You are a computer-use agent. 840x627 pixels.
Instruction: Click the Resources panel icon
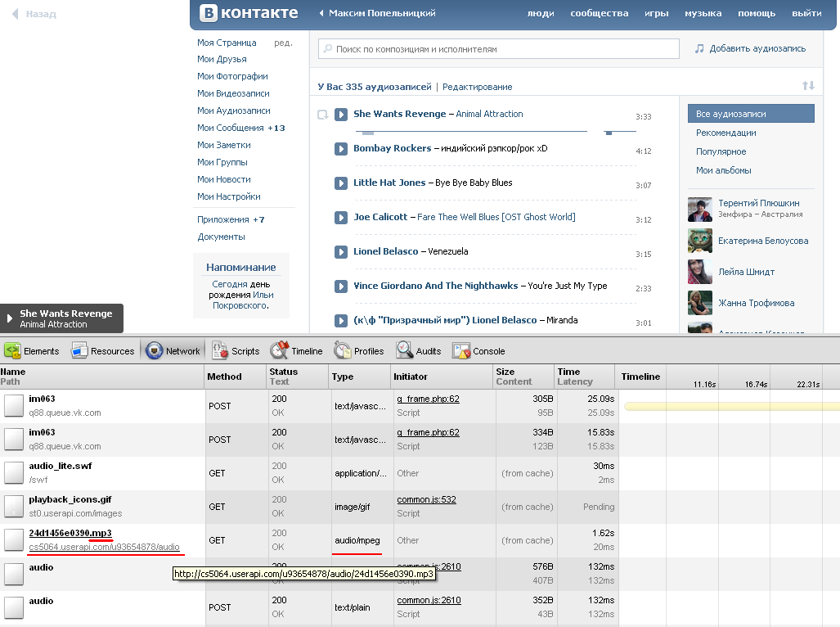(79, 351)
